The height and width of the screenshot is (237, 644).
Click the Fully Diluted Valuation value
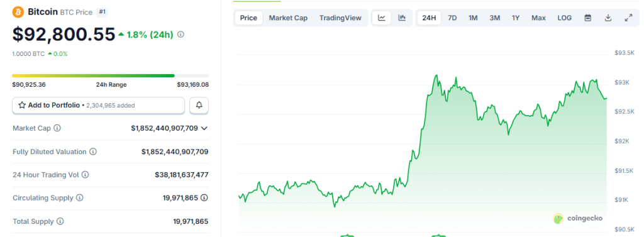(x=175, y=152)
